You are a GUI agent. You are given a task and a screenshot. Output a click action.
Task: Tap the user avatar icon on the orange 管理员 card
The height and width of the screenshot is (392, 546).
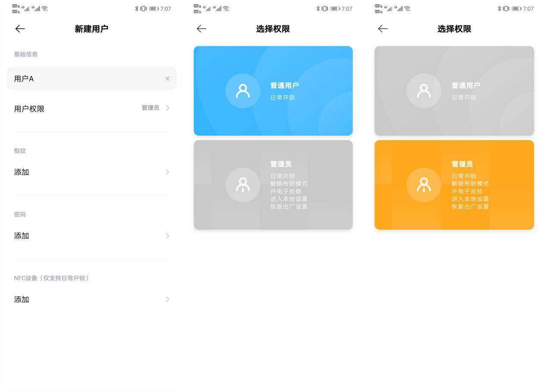(x=424, y=184)
